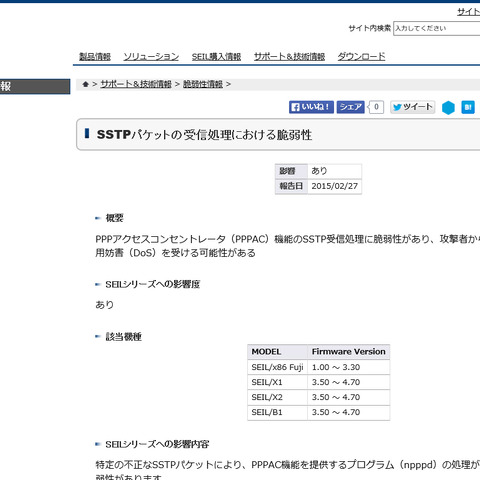Click the SEILシリーズへの影響内容 heading
Screen dimensions: 480x480
tap(157, 444)
